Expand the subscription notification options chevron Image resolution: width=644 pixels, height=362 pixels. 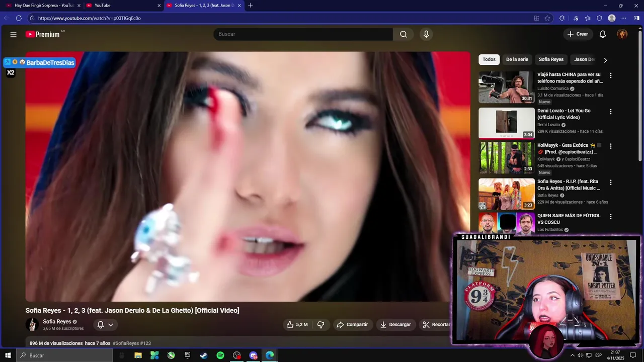tap(111, 325)
